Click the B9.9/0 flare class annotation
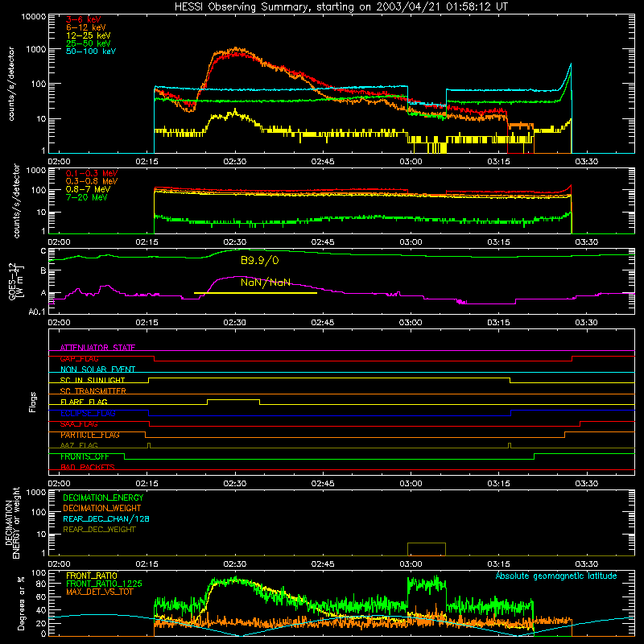This screenshot has height=644, width=644. click(x=259, y=260)
